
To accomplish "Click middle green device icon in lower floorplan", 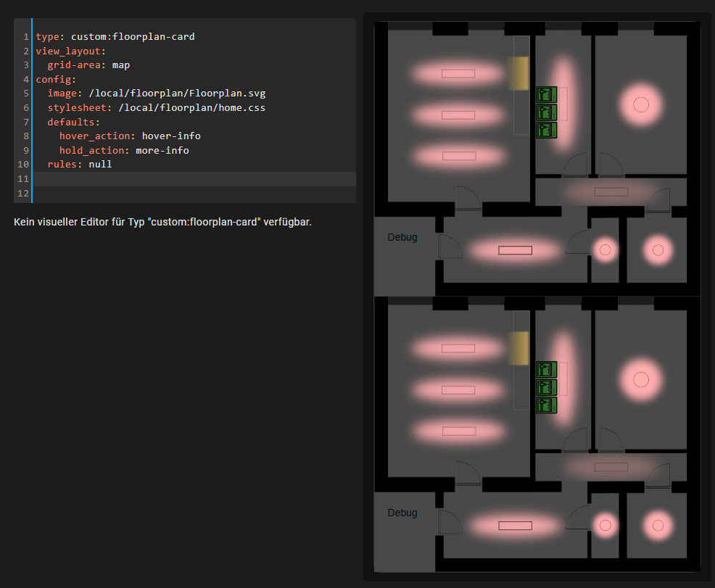I will tap(546, 387).
